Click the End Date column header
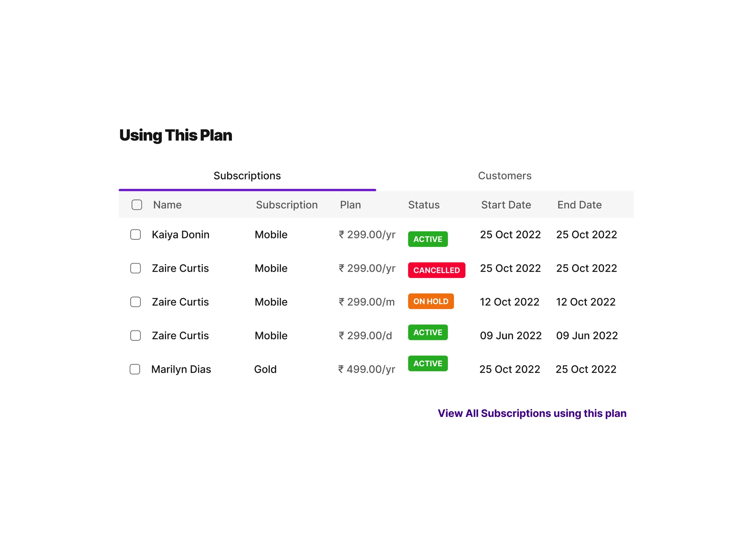This screenshot has width=756, height=543. coord(579,205)
